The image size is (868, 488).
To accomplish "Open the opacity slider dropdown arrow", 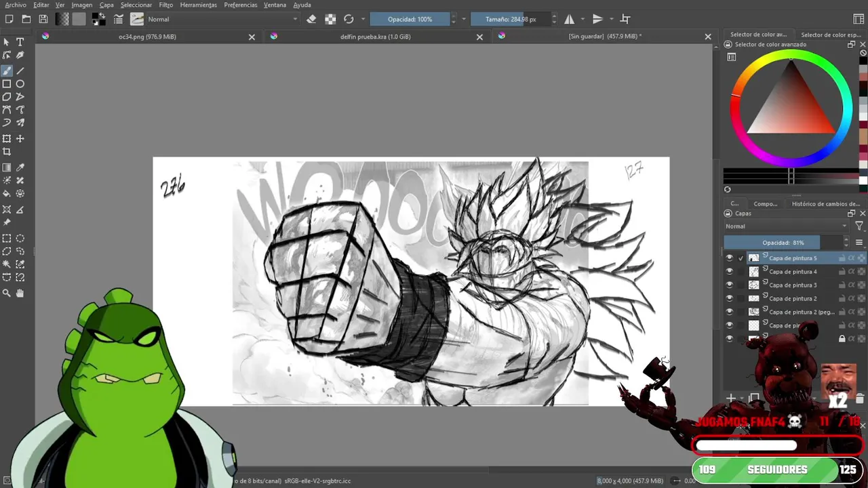I will point(464,19).
